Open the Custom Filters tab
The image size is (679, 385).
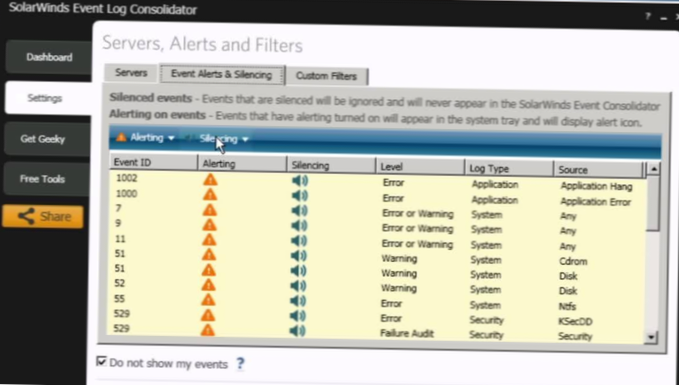[x=326, y=76]
